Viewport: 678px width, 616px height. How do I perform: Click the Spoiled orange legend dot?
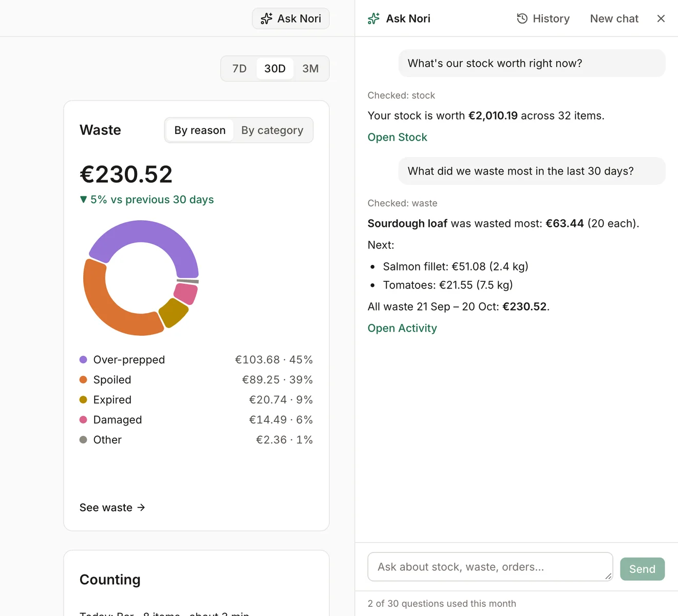[83, 379]
